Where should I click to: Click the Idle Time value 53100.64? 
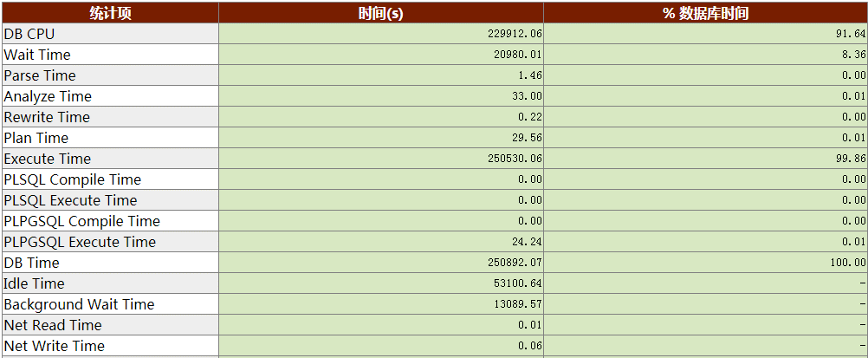518,283
